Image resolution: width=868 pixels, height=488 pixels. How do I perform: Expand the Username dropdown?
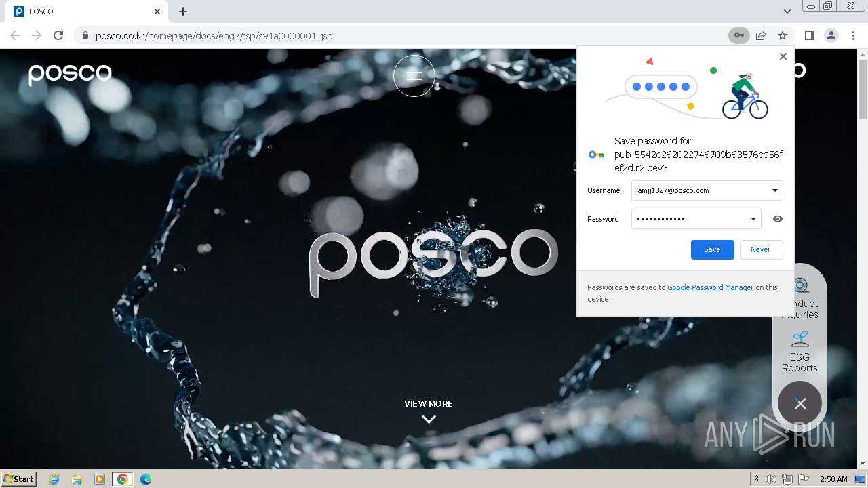(774, 190)
